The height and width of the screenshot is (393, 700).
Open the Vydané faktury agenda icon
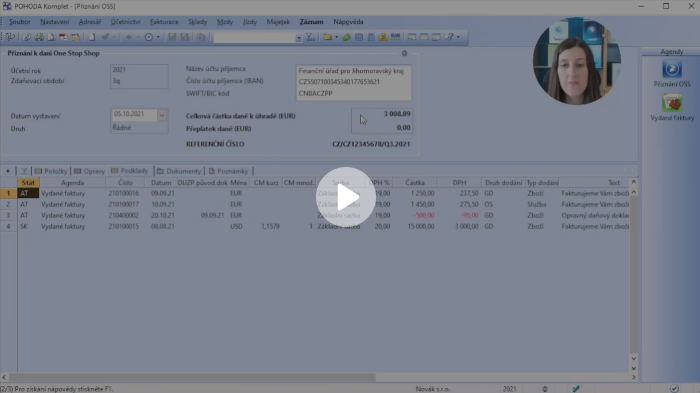pyautogui.click(x=672, y=108)
